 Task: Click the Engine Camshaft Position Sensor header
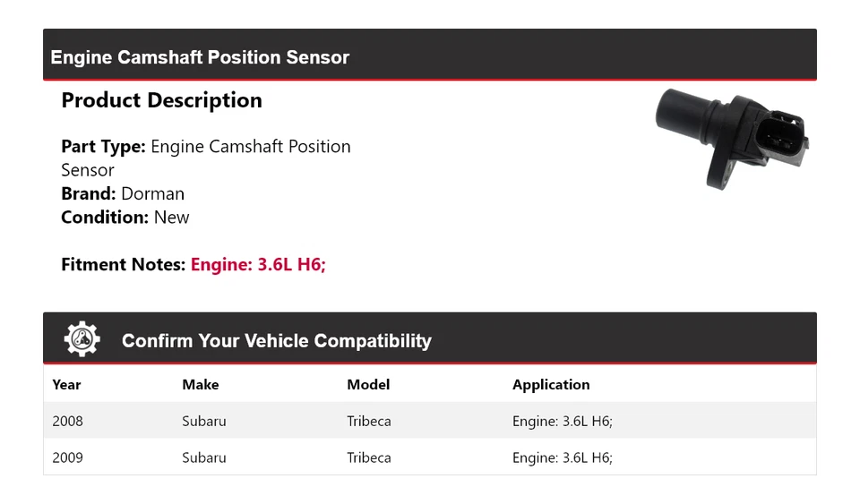200,57
